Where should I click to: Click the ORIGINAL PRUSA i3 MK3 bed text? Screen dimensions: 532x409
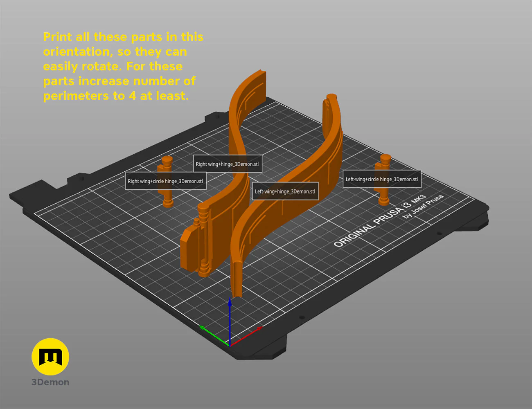tap(380, 220)
